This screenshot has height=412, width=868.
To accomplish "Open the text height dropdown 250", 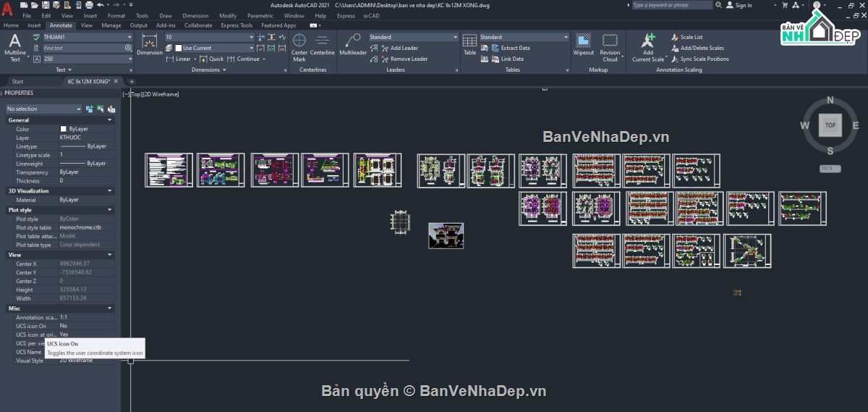I will click(x=88, y=59).
